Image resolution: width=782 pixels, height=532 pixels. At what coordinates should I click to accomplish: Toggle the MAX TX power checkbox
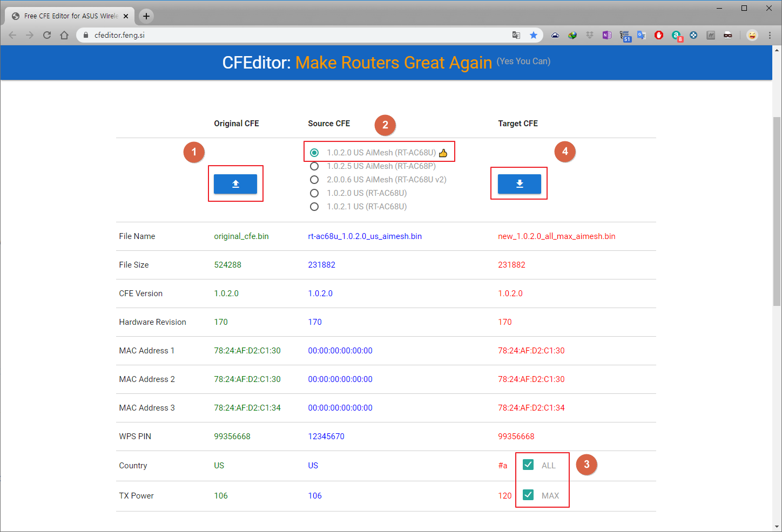[528, 495]
